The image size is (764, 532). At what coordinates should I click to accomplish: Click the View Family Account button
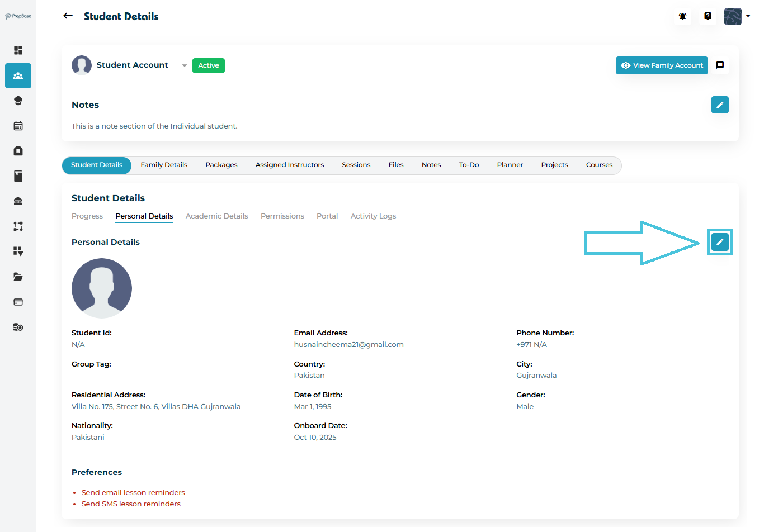(x=662, y=65)
